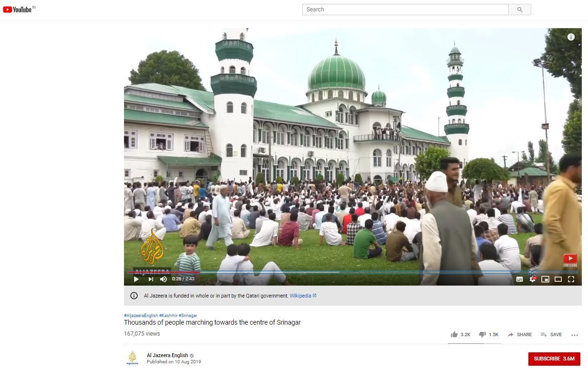Toggle subtitles/closed captions
588x370 pixels.
[519, 279]
